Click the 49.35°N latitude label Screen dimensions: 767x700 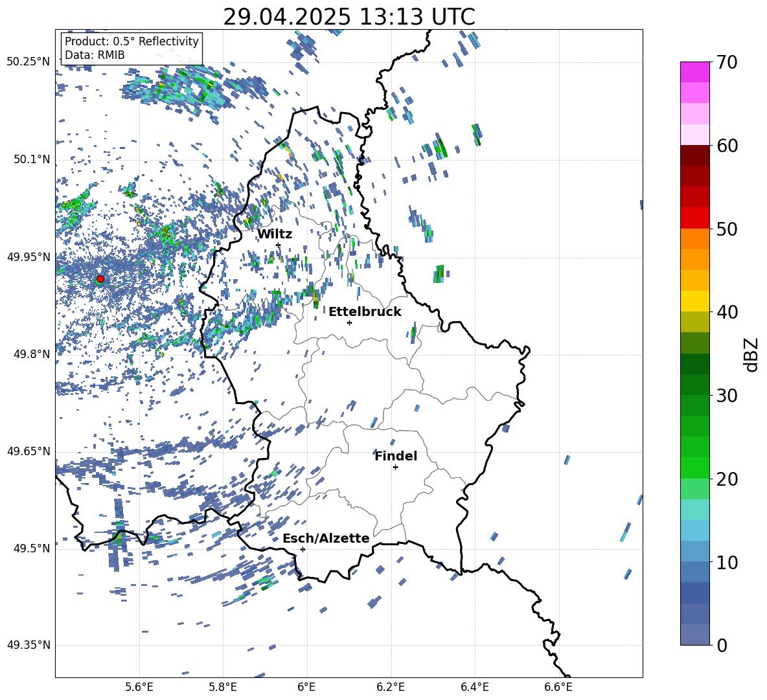(29, 645)
